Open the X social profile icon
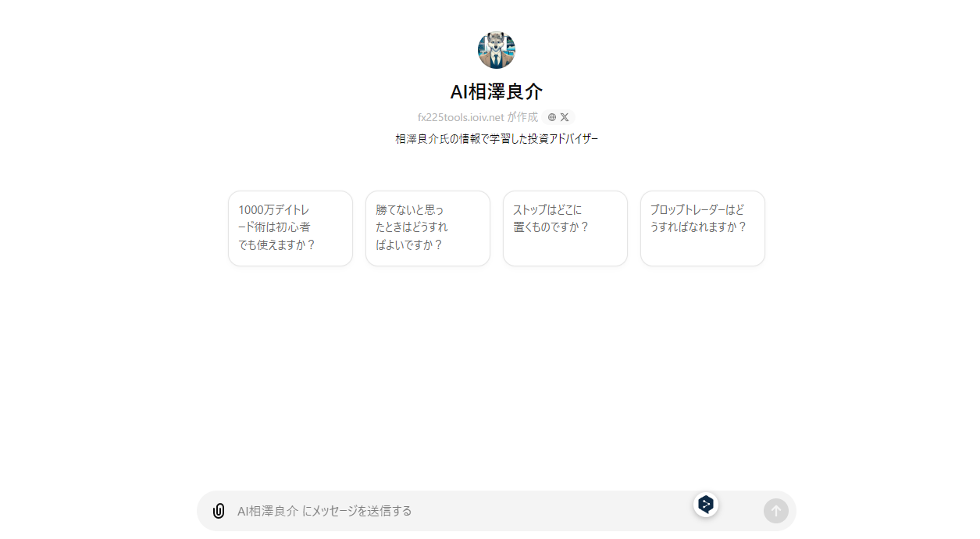Screen dimensions: 980x539 565,117
